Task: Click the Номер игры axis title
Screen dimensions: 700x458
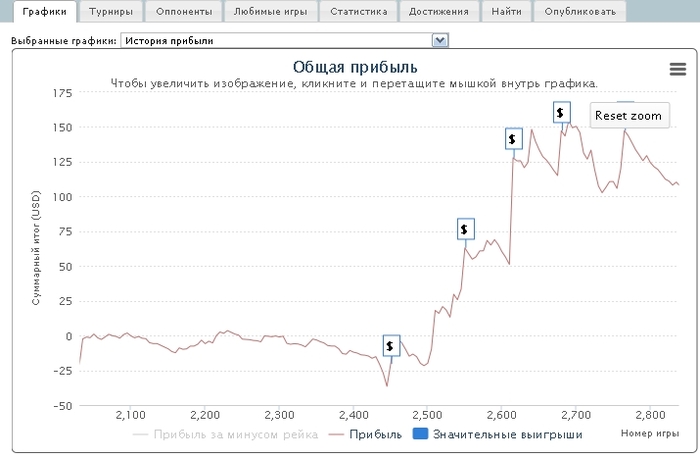Action: click(x=650, y=433)
